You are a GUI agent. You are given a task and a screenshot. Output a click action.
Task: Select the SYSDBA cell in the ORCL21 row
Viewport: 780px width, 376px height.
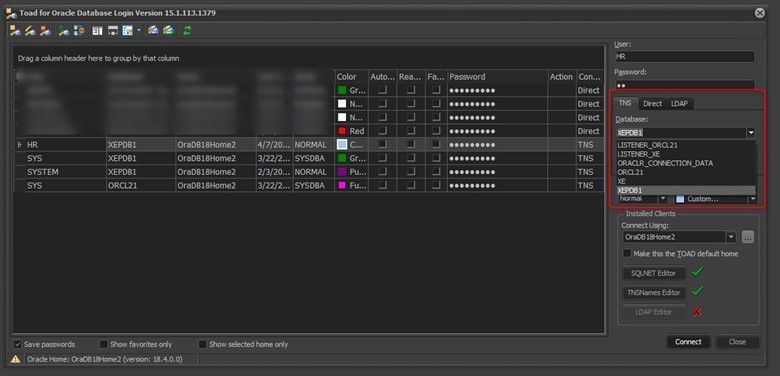313,185
